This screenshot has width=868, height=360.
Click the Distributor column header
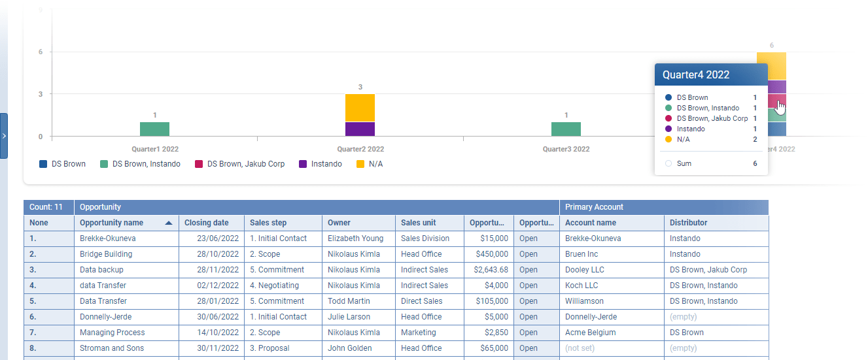pos(688,223)
